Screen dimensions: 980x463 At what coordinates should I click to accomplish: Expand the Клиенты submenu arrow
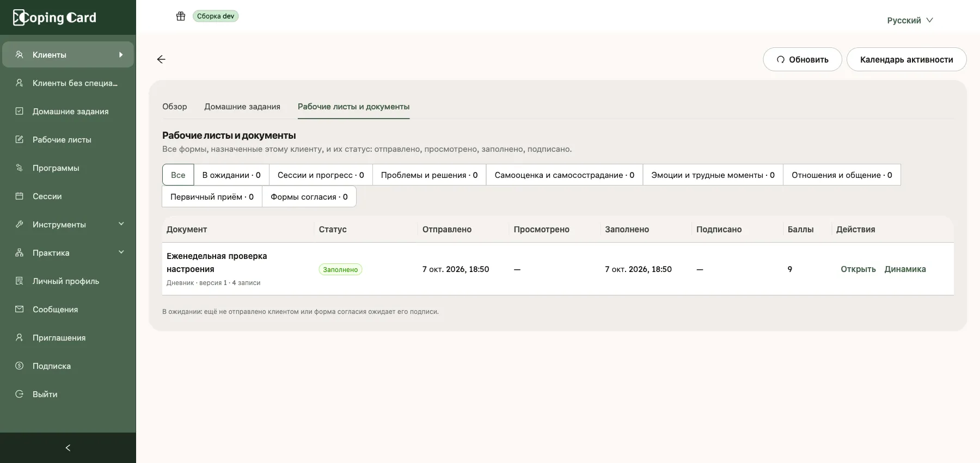click(x=121, y=54)
